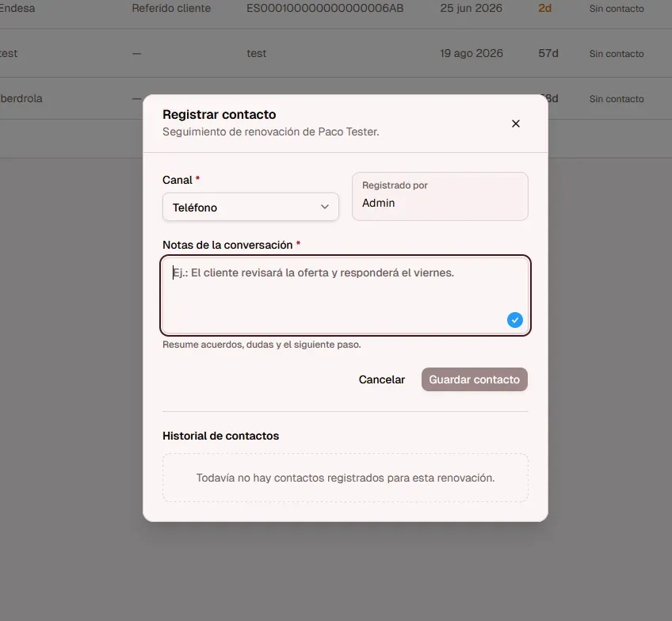Click 'Sin contacto' status in the 57d row
This screenshot has width=672, height=621.
(617, 54)
